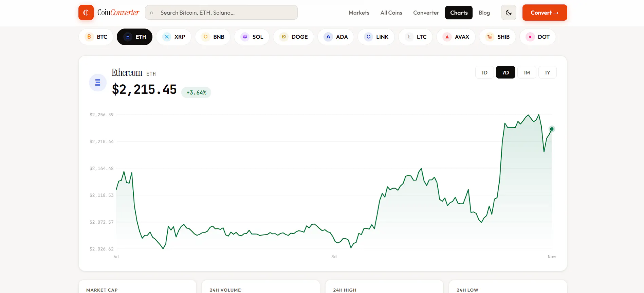Click the 6d time axis label
The height and width of the screenshot is (293, 644).
[x=116, y=257]
